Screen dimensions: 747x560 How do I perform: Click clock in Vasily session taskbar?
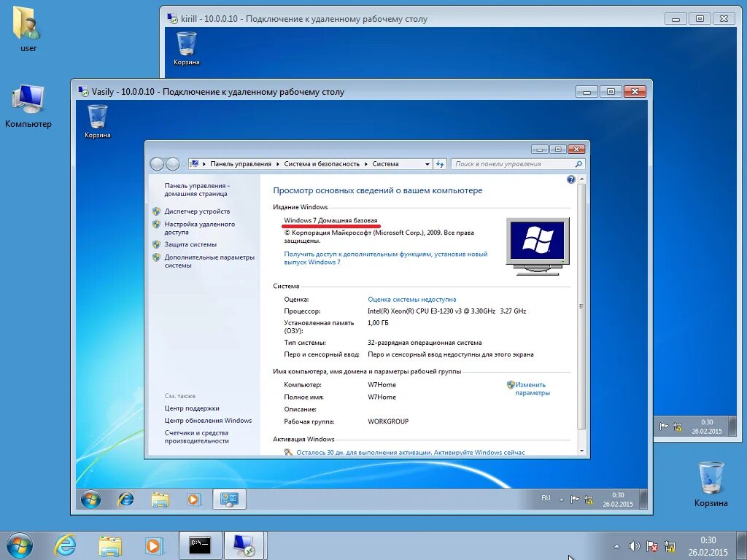[618, 499]
